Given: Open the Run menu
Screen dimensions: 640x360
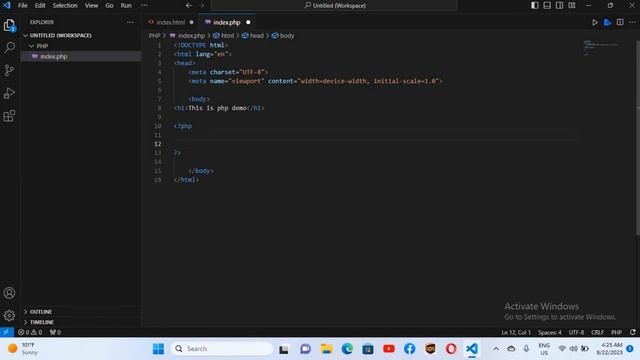Looking at the screenshot, I should (126, 5).
